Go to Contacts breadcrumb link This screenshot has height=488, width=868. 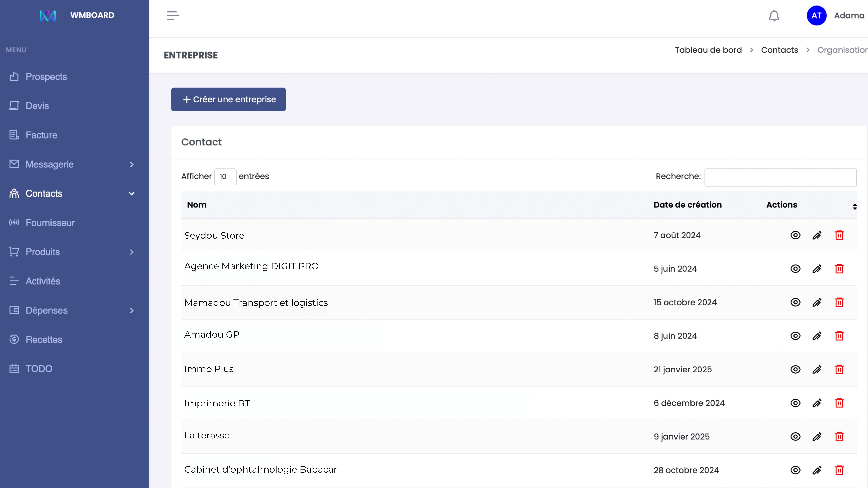[x=779, y=50]
